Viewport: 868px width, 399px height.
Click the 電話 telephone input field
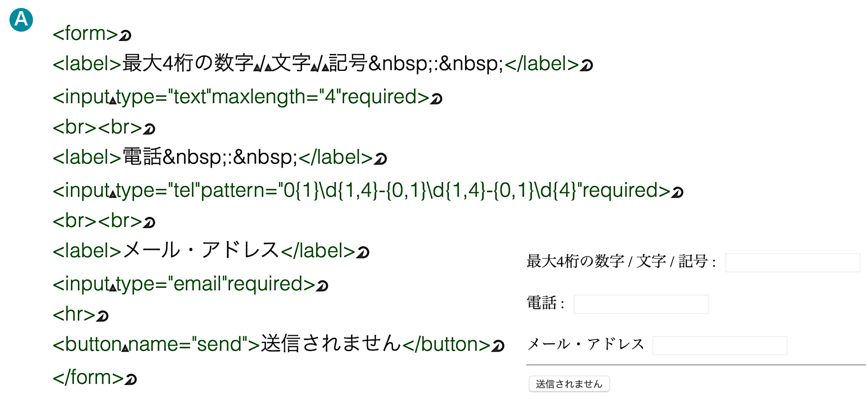point(641,304)
